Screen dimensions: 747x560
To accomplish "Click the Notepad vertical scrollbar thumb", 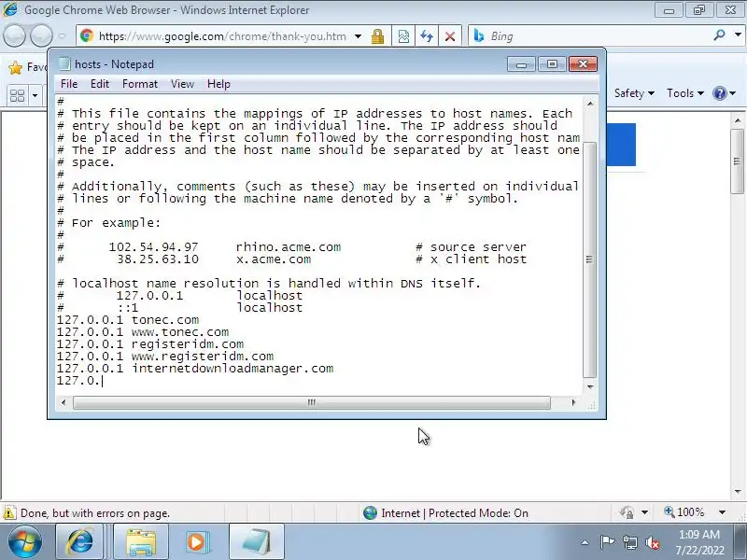I will click(x=590, y=259).
